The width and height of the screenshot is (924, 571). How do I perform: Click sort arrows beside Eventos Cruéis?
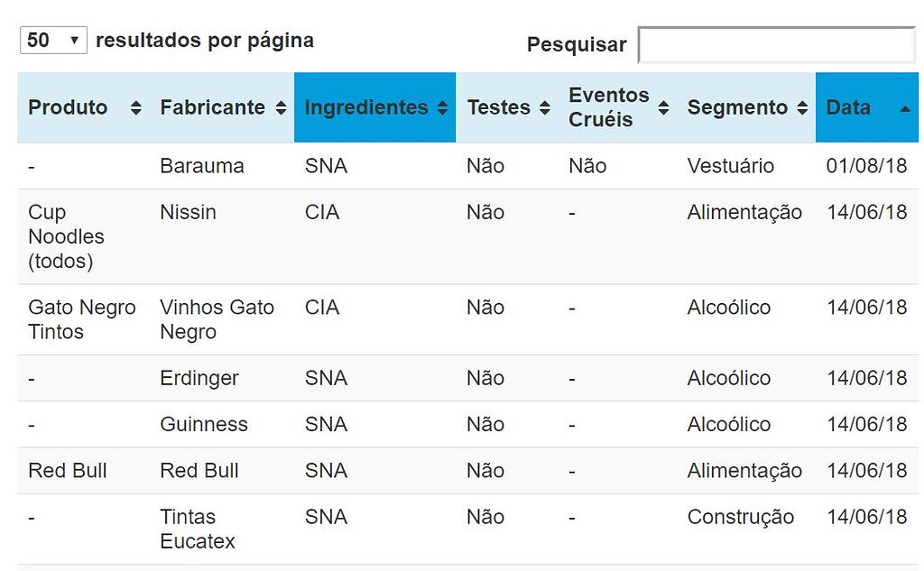point(664,108)
